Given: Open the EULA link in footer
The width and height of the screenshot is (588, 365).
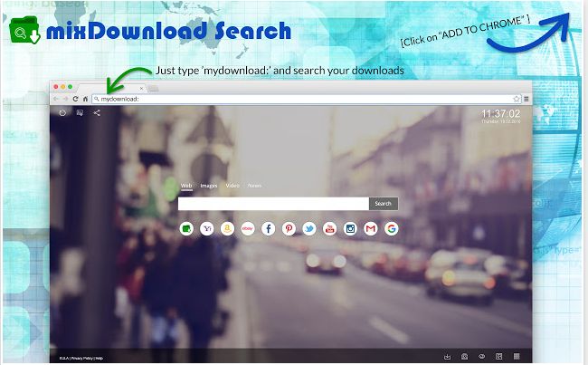Looking at the screenshot, I should [63, 359].
